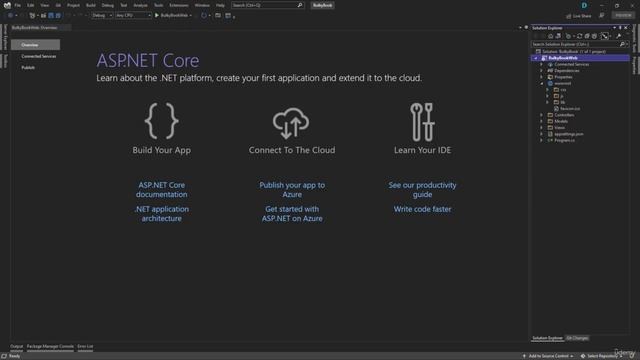Click Solution Explorer properties wrench icon
Viewport: 640px width, 360px height.
click(618, 36)
